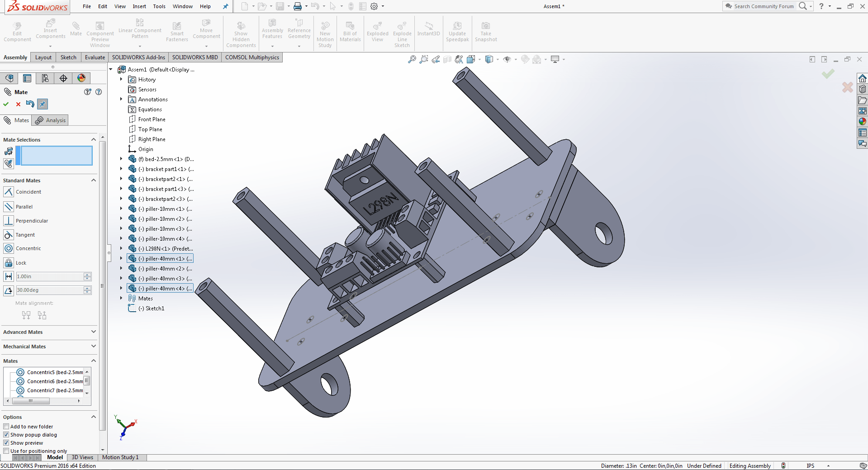868x470 pixels.
Task: Click the Move Component tool
Action: click(206, 29)
